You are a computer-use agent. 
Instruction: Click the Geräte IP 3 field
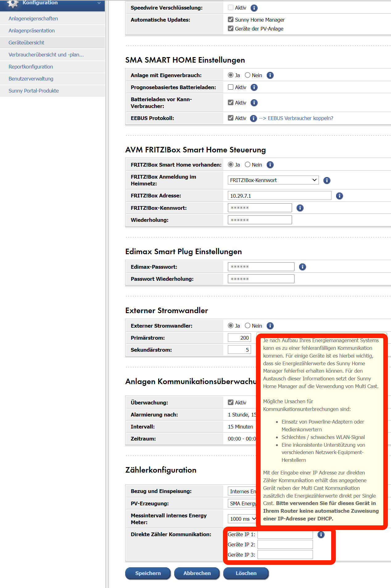tap(285, 555)
